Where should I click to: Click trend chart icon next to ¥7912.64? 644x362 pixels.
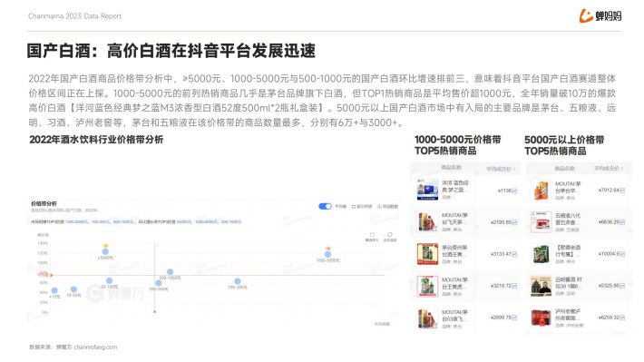(622, 191)
